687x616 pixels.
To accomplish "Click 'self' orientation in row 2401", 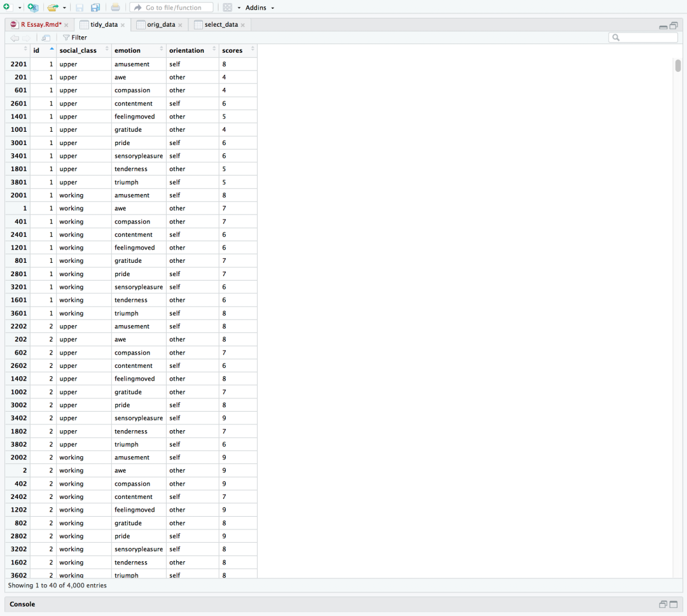I will [x=175, y=235].
